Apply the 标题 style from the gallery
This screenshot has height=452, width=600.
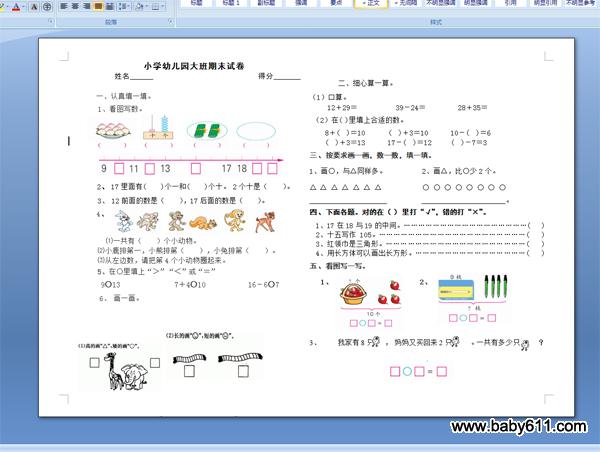pos(196,3)
